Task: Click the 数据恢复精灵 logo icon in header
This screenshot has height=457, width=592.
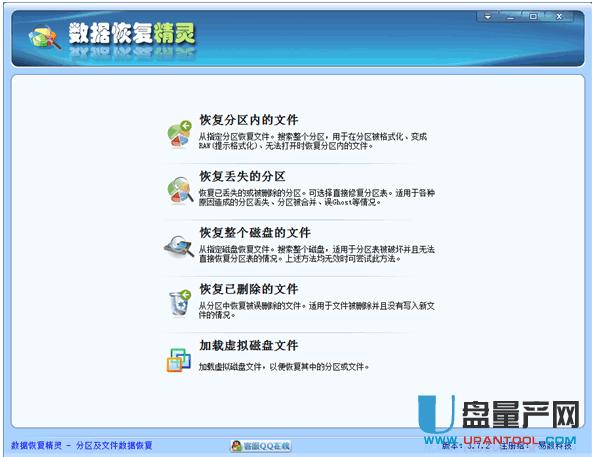Action: tap(45, 37)
